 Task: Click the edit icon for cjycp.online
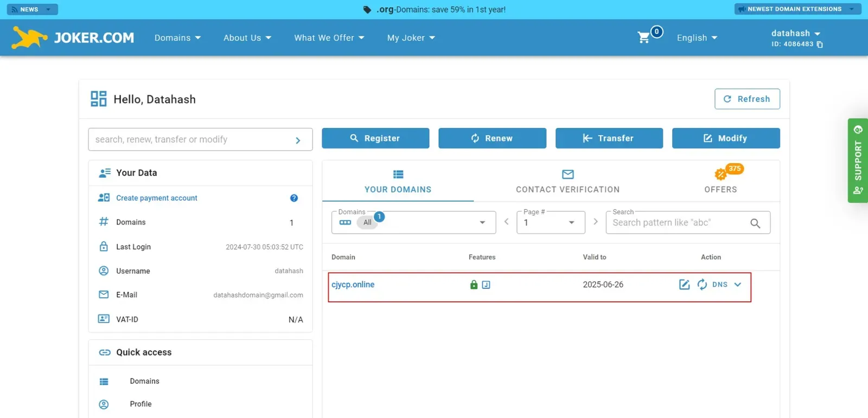685,285
